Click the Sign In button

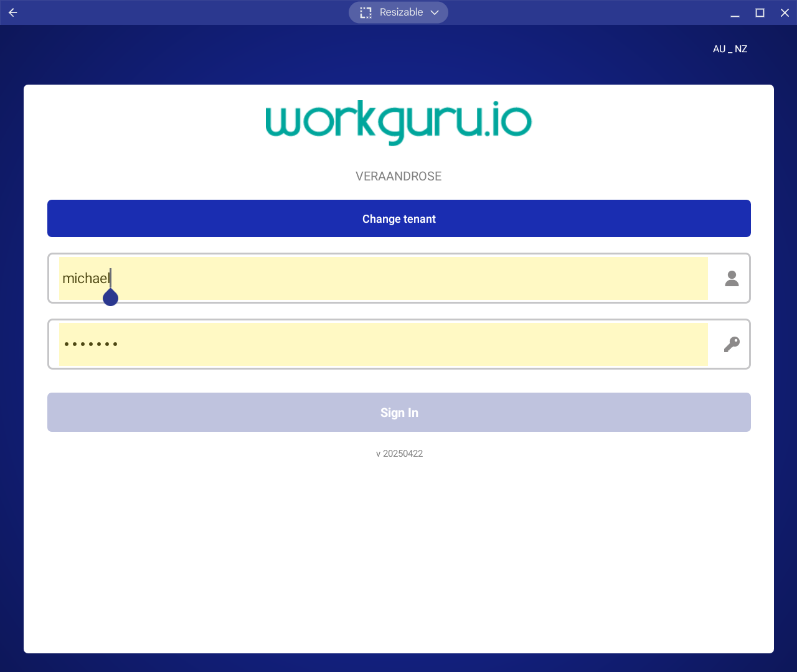[x=399, y=413]
